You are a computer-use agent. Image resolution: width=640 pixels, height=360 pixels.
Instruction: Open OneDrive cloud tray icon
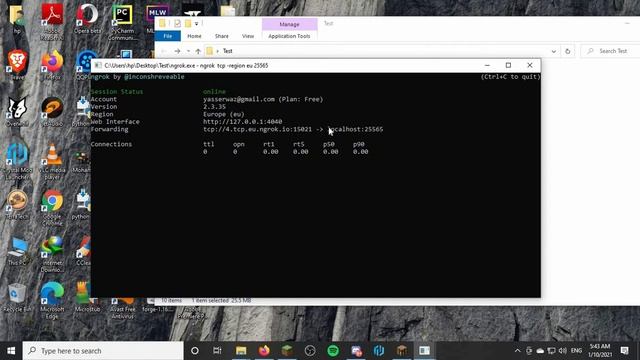click(540, 351)
